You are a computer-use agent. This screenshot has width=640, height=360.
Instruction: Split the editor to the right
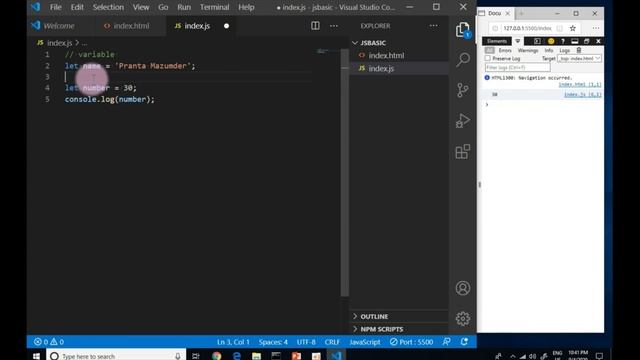(315, 26)
